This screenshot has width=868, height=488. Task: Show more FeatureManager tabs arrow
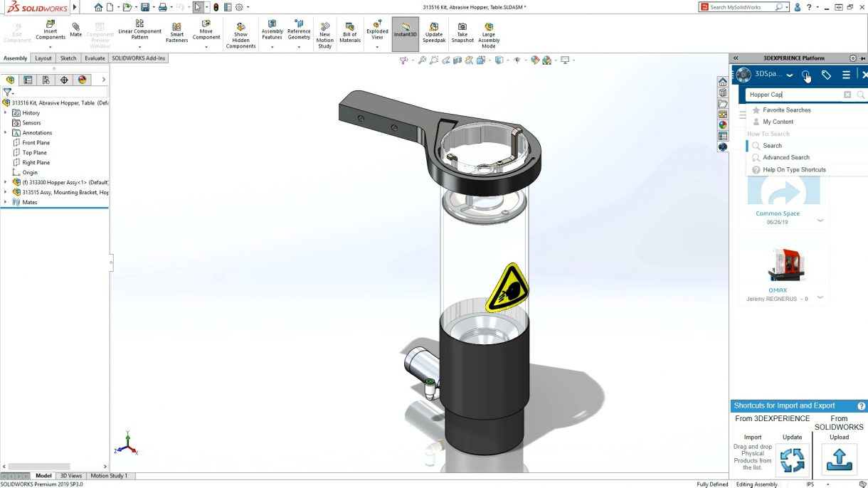click(104, 80)
